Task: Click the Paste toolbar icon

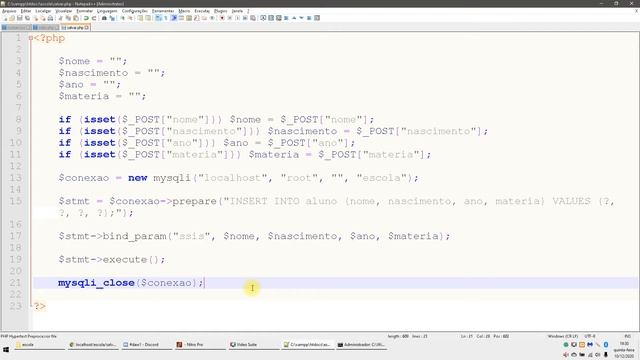Action: (x=76, y=18)
